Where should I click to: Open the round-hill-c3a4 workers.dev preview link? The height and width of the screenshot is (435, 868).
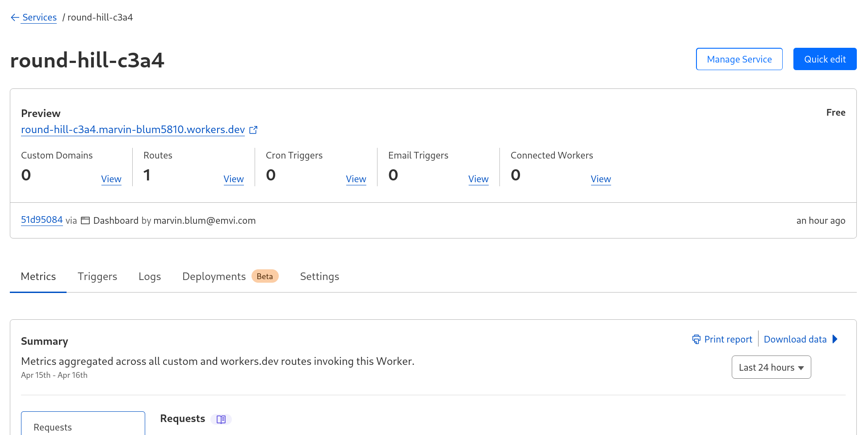point(133,130)
